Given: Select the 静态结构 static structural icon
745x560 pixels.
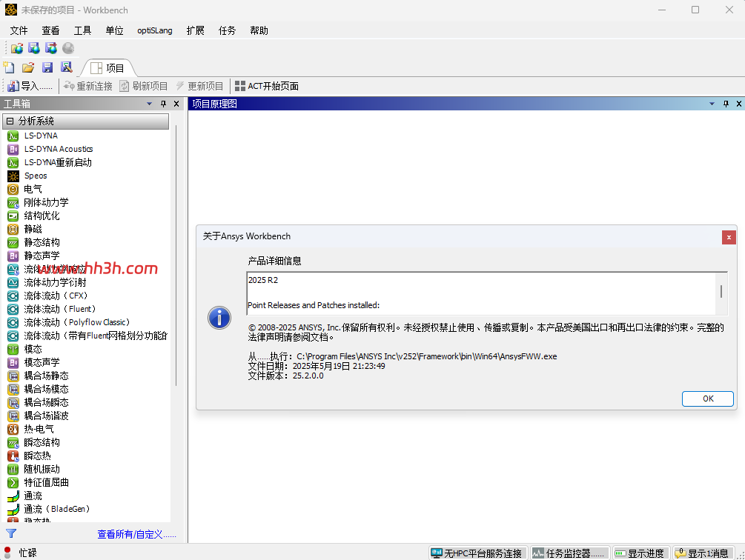Looking at the screenshot, I should point(13,242).
